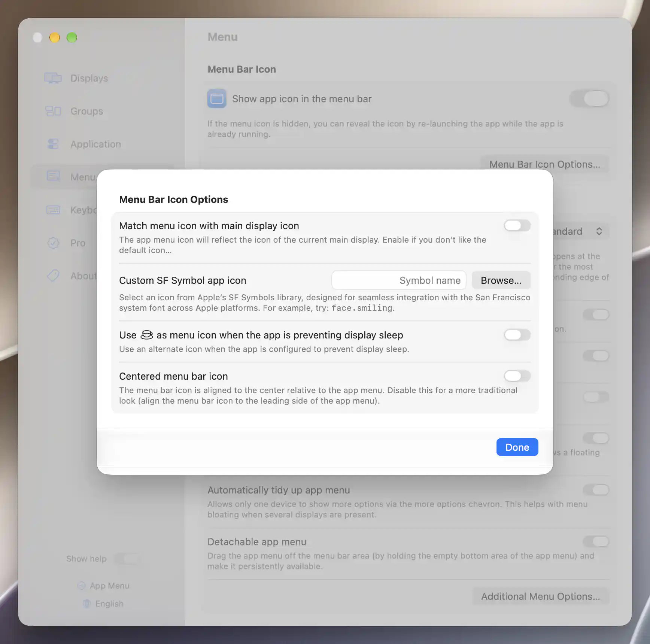Open the Standard style dropdown
This screenshot has height=644, width=650.
point(581,231)
